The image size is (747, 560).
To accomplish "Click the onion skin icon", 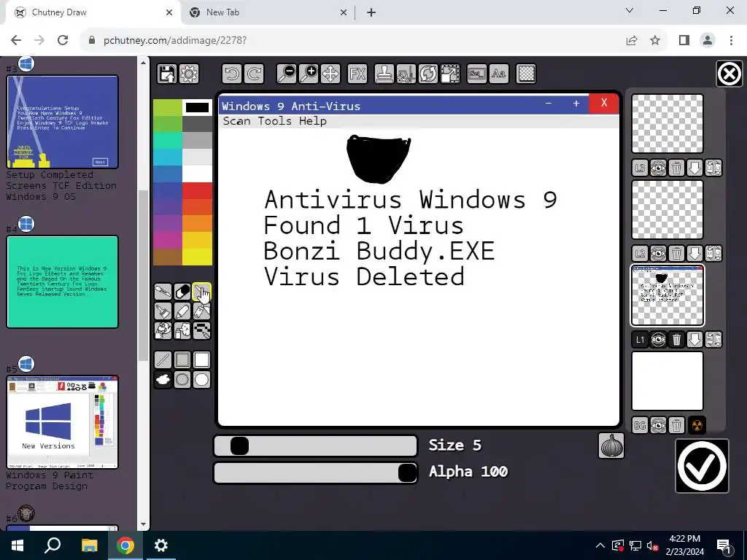I will pyautogui.click(x=611, y=446).
